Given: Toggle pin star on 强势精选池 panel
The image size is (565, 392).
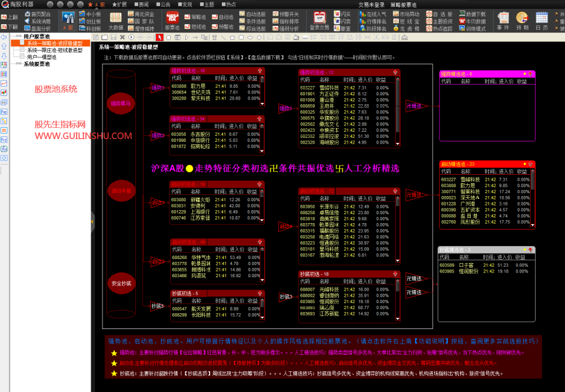Looking at the screenshot, I should tap(524, 74).
